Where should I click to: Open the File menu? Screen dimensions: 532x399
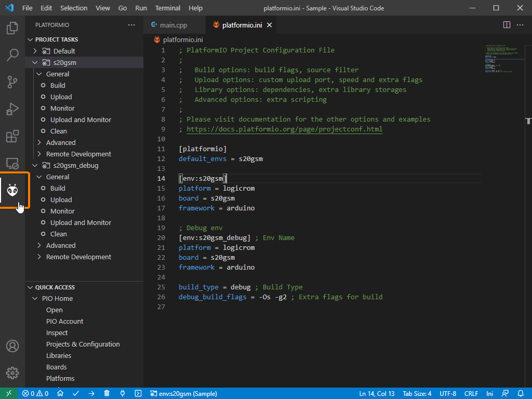pyautogui.click(x=27, y=8)
